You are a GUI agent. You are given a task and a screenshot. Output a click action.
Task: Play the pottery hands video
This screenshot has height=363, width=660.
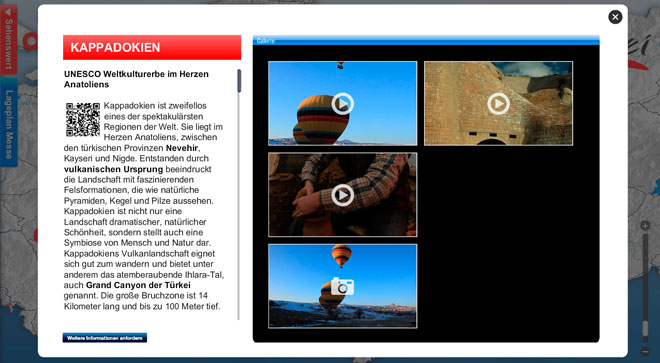(342, 195)
